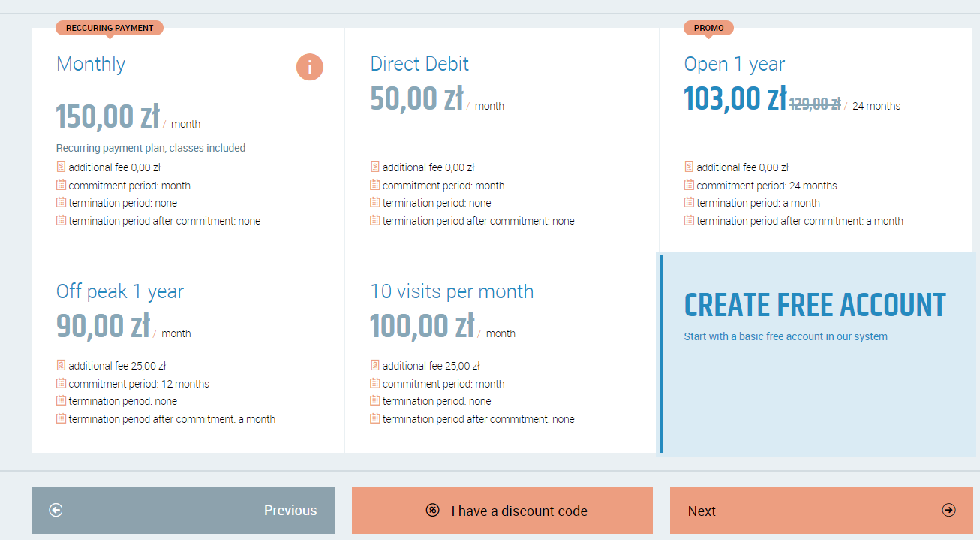Viewport: 980px width, 540px height.
Task: Click the Recurring Payment badge
Action: coord(110,28)
